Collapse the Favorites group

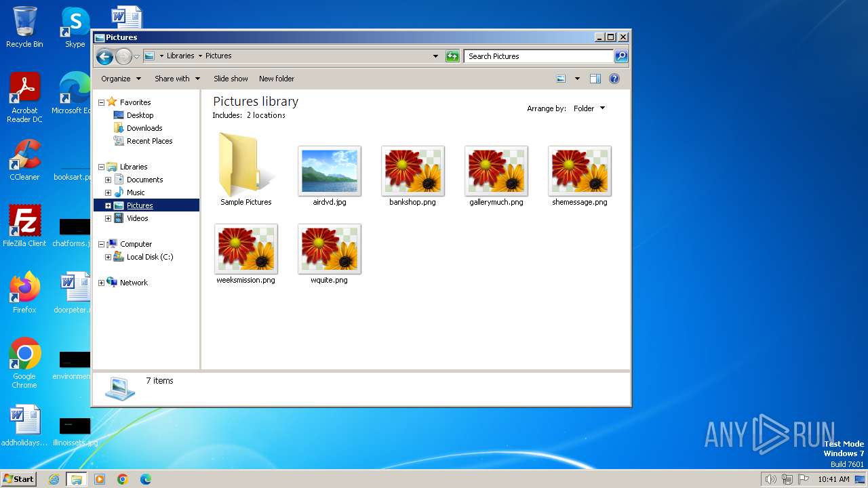(101, 102)
